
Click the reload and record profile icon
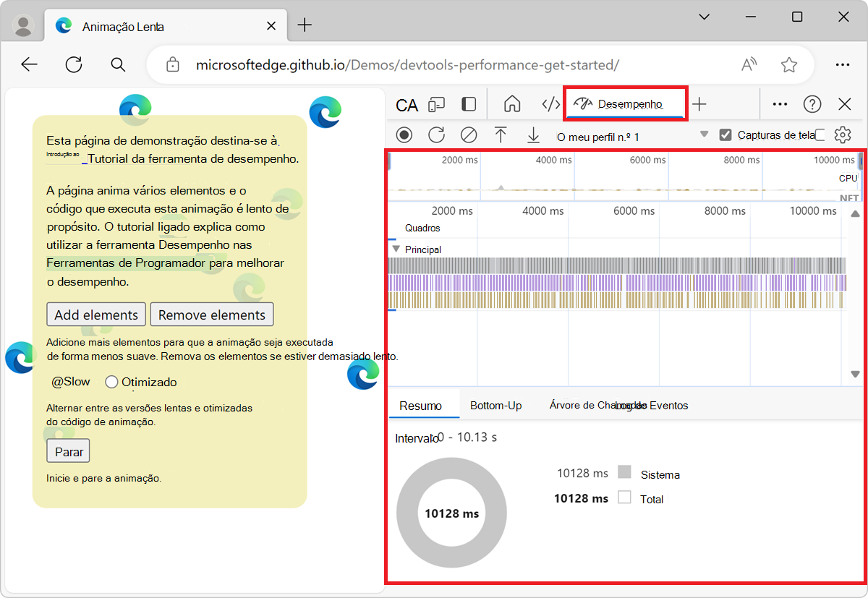click(x=436, y=134)
